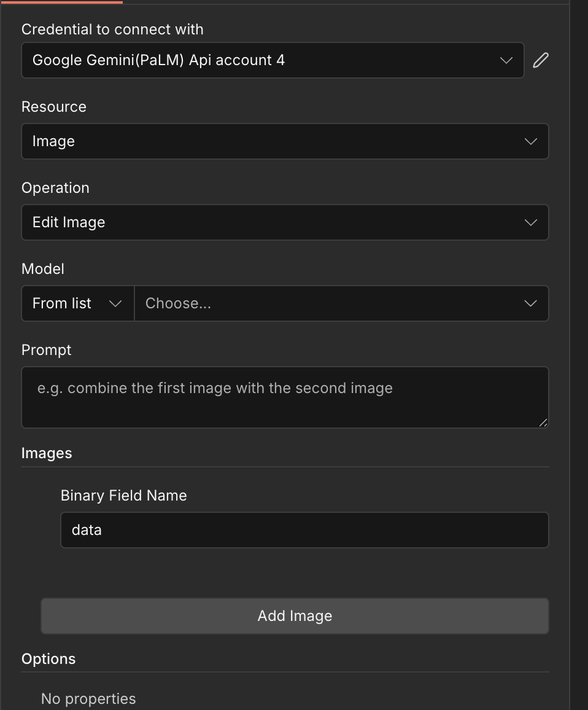The height and width of the screenshot is (710, 588).
Task: Click the chevron arrow in the credential selector
Action: click(x=506, y=60)
